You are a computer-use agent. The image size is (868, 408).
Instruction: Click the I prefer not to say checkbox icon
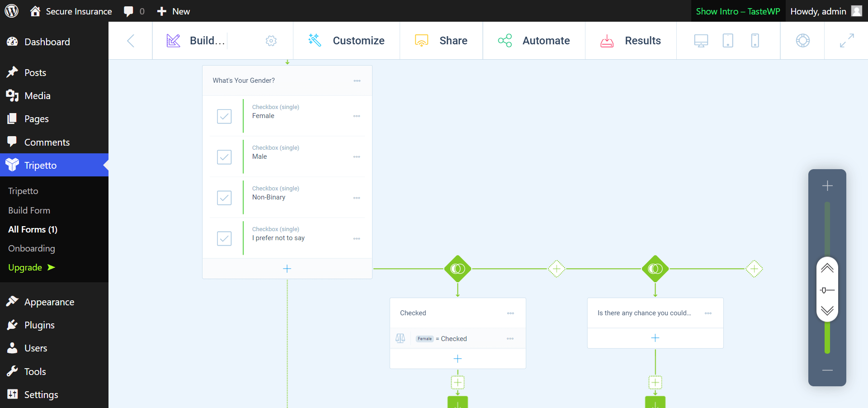[x=224, y=238]
